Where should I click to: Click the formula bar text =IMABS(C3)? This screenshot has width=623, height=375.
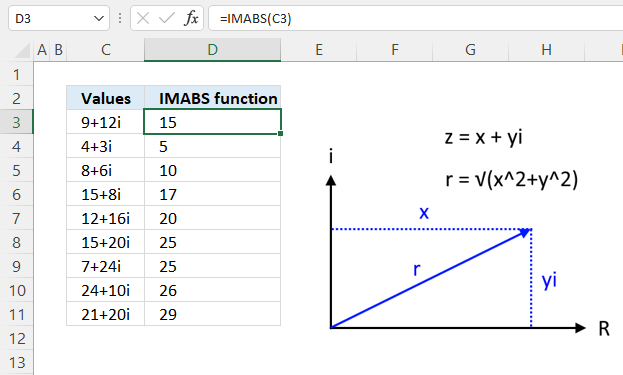(x=255, y=19)
